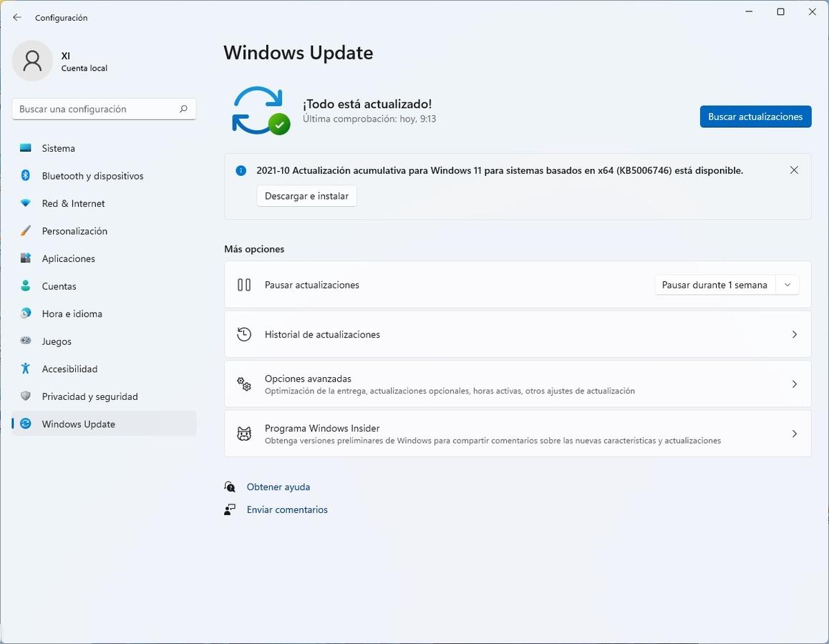Viewport: 829px width, 644px height.
Task: Open the Enviar comentarios link
Action: [287, 509]
